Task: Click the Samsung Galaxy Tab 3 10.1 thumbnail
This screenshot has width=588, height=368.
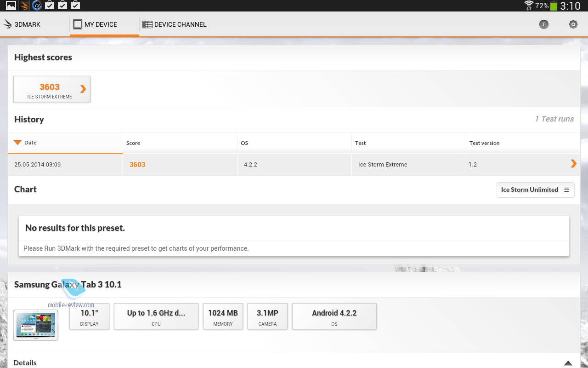Action: tap(36, 325)
